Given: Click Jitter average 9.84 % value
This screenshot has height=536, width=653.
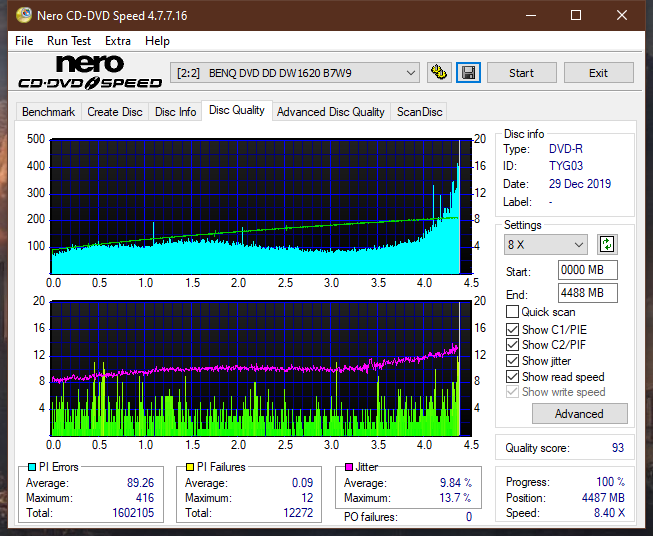Looking at the screenshot, I should pos(456,483).
